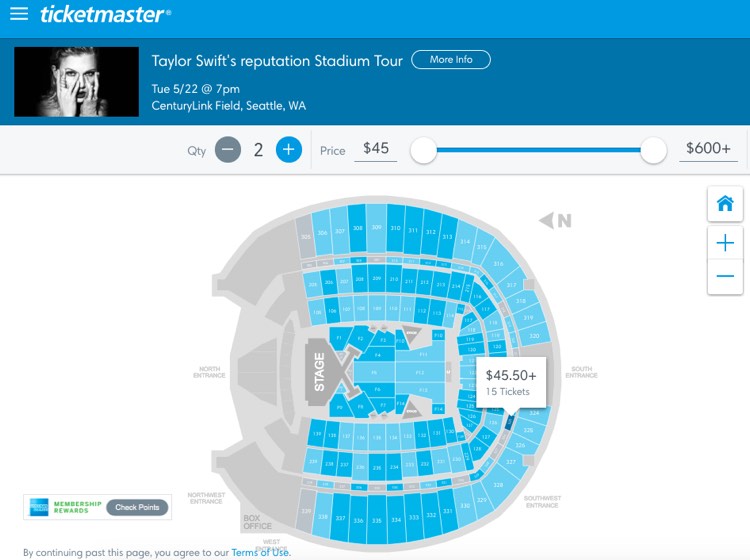Select floor section F12 on map
The width and height of the screenshot is (750, 560).
tap(420, 372)
